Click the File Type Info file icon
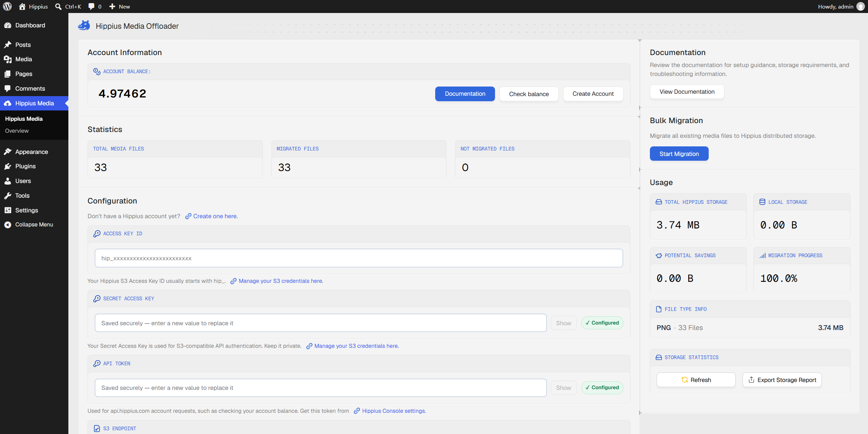The width and height of the screenshot is (868, 434). pyautogui.click(x=659, y=309)
